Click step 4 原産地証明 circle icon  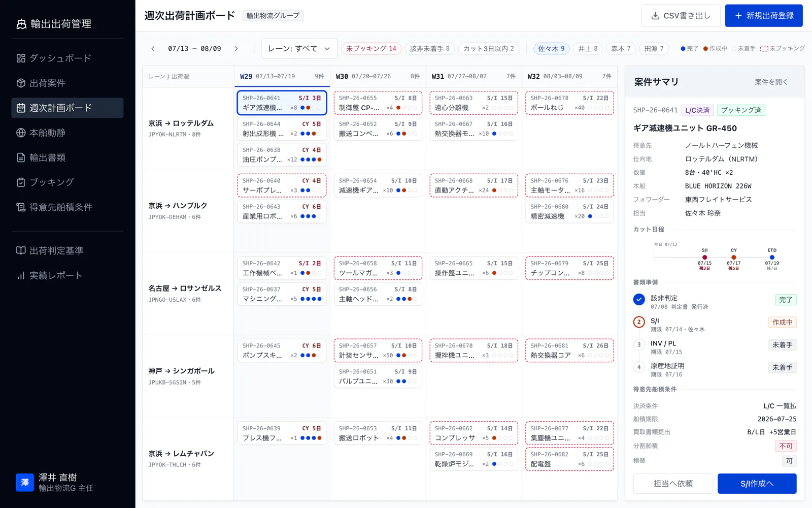pyautogui.click(x=639, y=367)
